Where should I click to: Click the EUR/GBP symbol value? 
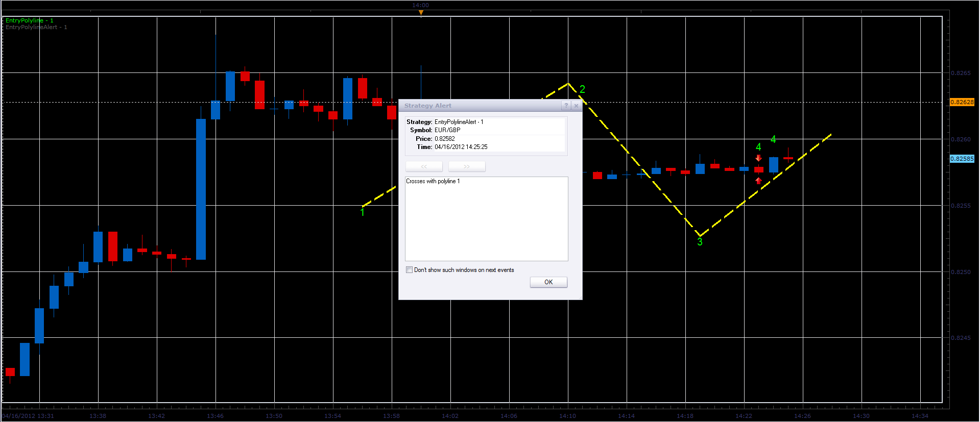tap(447, 130)
